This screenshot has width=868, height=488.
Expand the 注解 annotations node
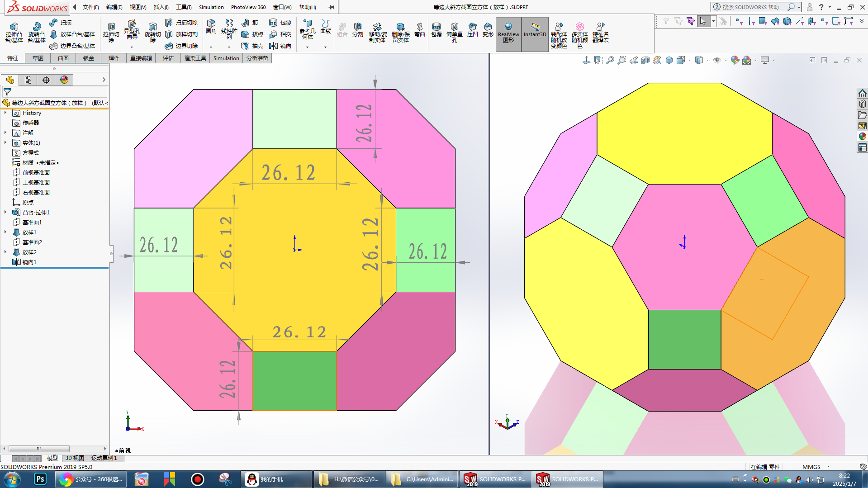5,133
